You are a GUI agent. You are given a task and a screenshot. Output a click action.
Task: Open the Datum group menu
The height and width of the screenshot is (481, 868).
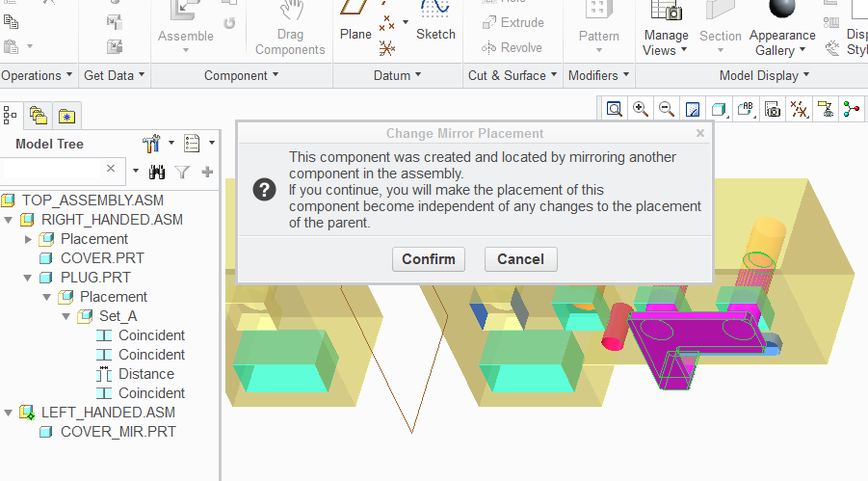397,75
